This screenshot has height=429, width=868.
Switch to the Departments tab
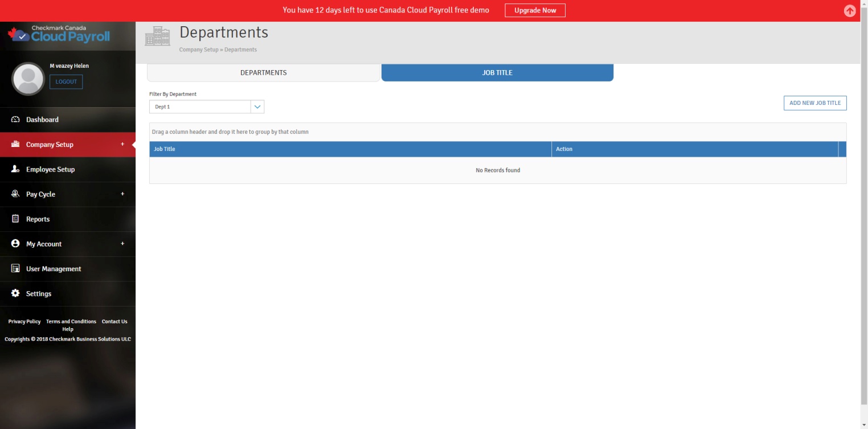[263, 73]
